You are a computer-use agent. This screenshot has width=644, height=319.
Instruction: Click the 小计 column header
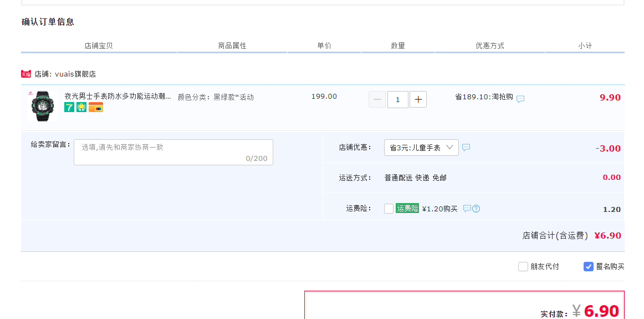[x=585, y=45]
